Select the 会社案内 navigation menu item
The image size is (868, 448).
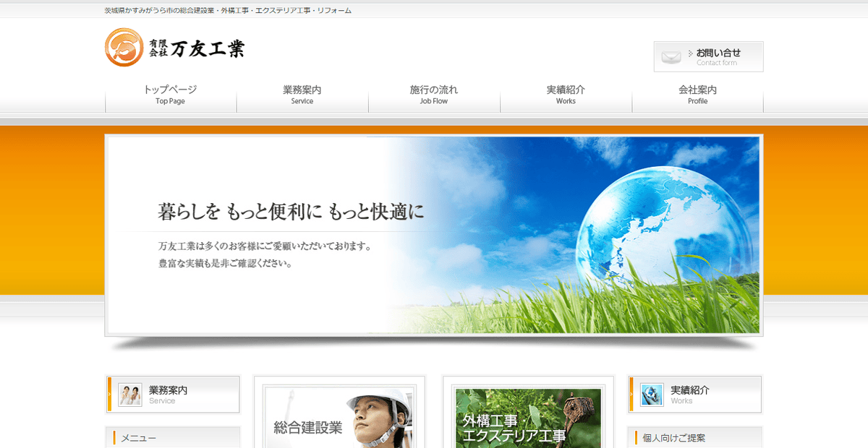tap(697, 95)
